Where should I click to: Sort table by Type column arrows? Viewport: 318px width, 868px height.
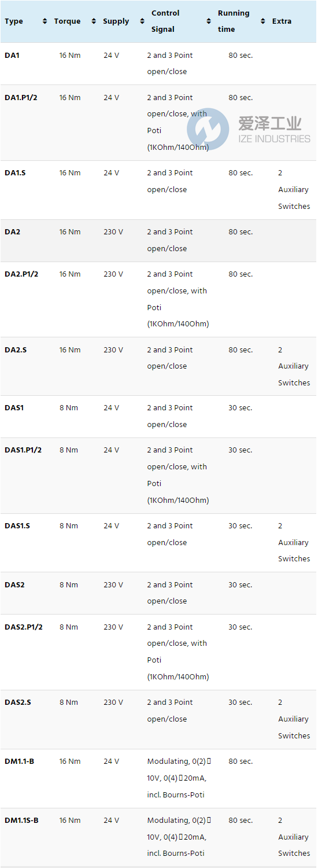(45, 21)
